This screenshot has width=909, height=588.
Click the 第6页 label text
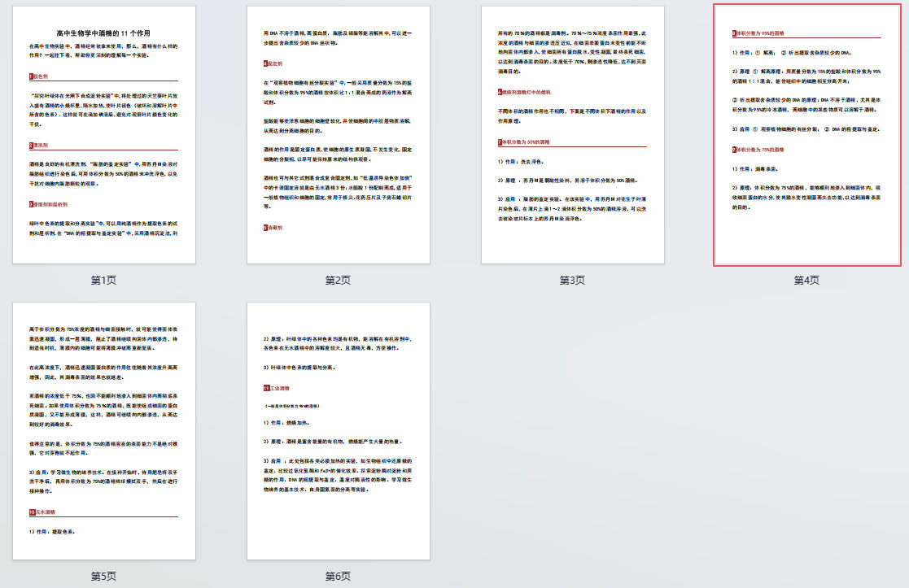338,576
